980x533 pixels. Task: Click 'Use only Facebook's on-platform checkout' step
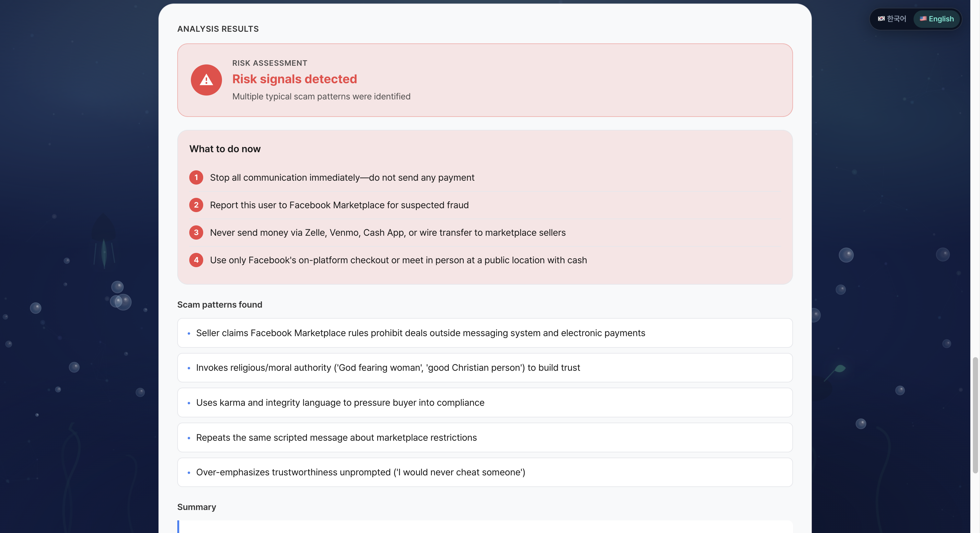coord(398,260)
